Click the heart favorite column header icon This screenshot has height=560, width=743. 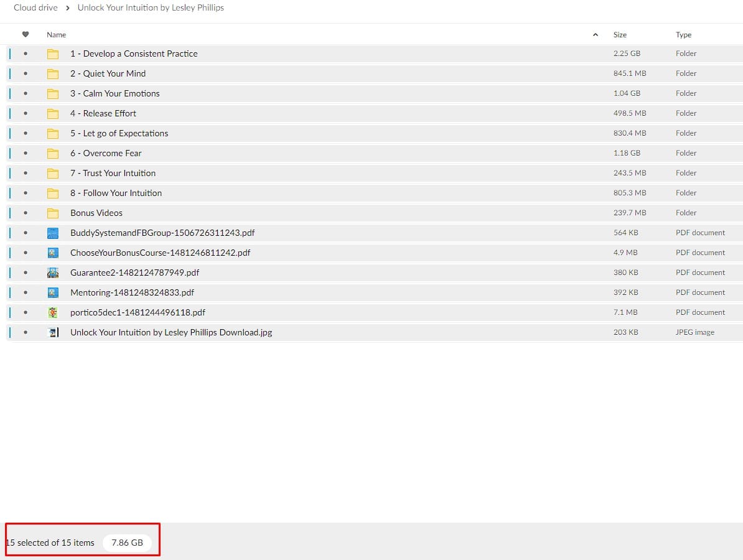click(x=26, y=35)
